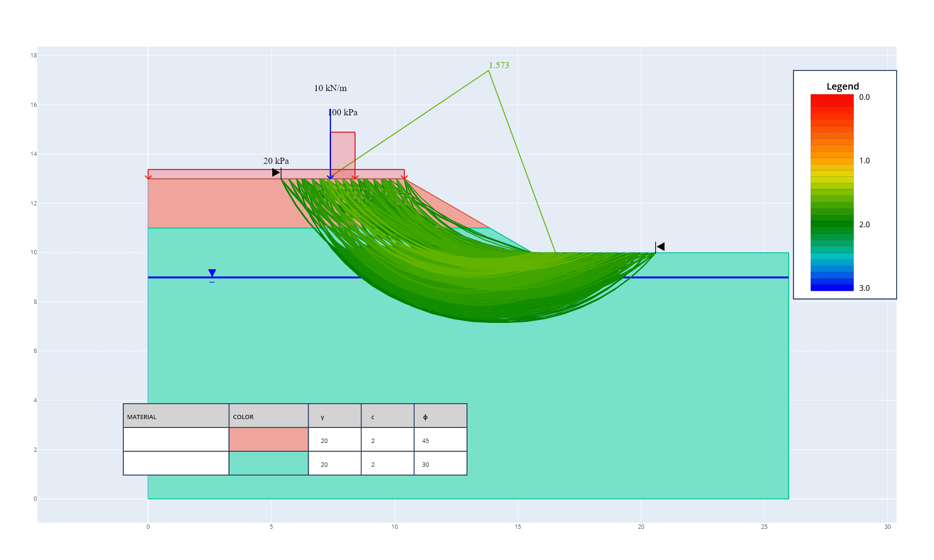Click the 100 kPa load label

coord(343,112)
